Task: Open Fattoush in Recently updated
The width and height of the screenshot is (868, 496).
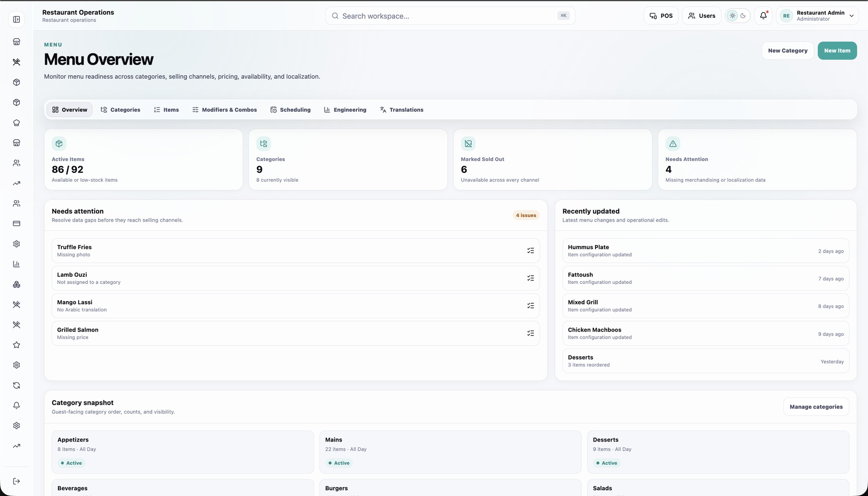Action: click(705, 278)
